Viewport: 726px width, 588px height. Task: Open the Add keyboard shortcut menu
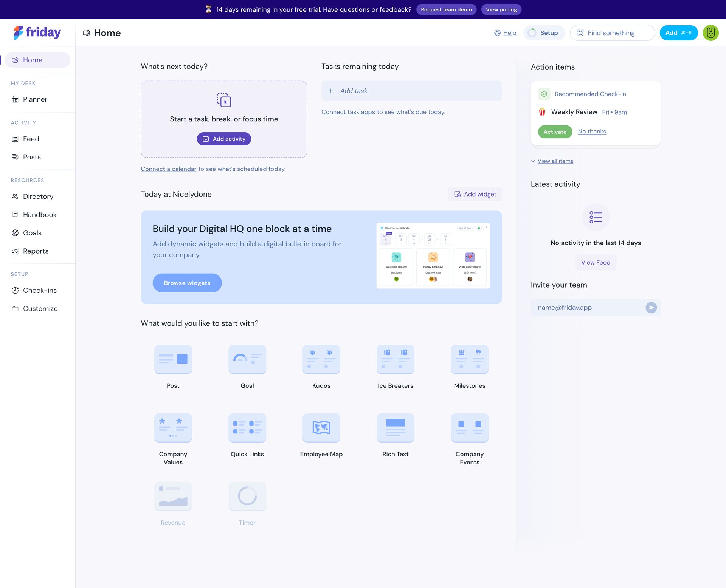[x=679, y=33]
